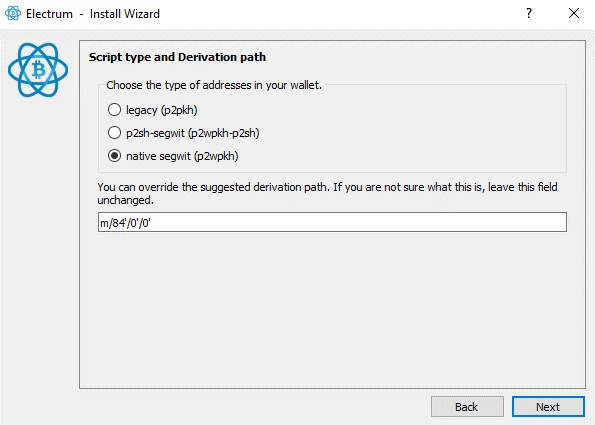595x425 pixels.
Task: Click the "Script type and Derivation path" heading
Action: pos(177,57)
